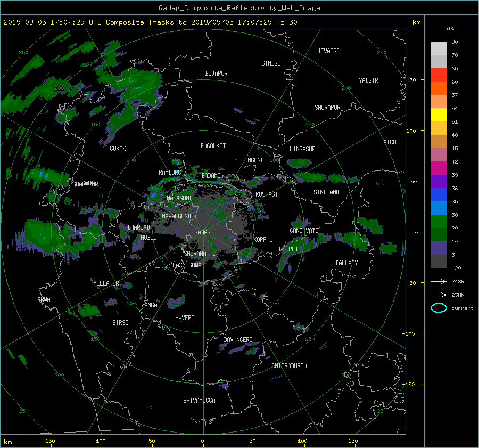The height and width of the screenshot is (448, 479).
Task: Click the SINDGI city label
Action: click(x=271, y=63)
